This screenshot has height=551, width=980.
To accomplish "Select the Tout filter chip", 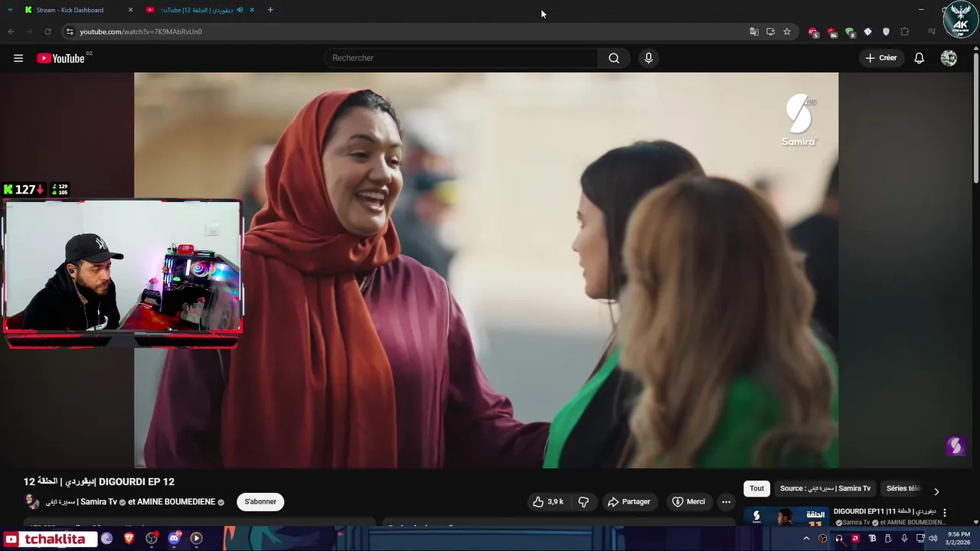I will (756, 488).
